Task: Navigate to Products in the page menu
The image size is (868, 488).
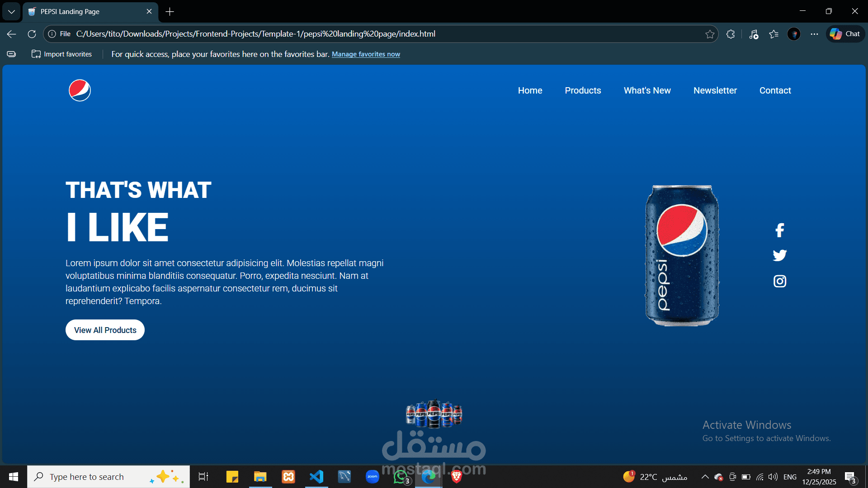Action: [x=583, y=90]
